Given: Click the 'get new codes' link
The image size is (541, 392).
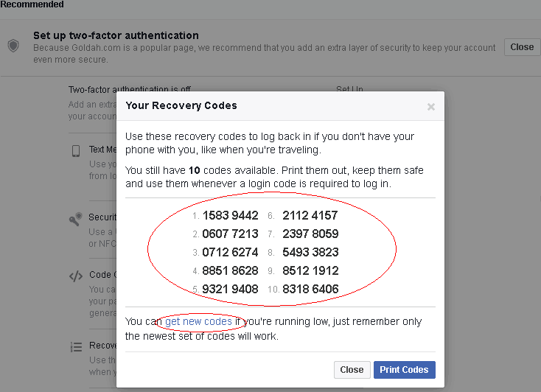Looking at the screenshot, I should (x=199, y=322).
